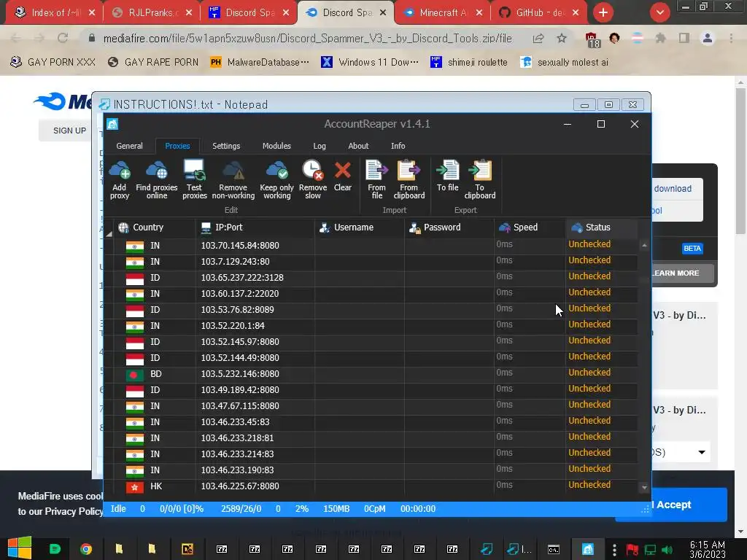The image size is (747, 560).
Task: Open Windows 11 Dow… bookmark
Action: (x=370, y=62)
